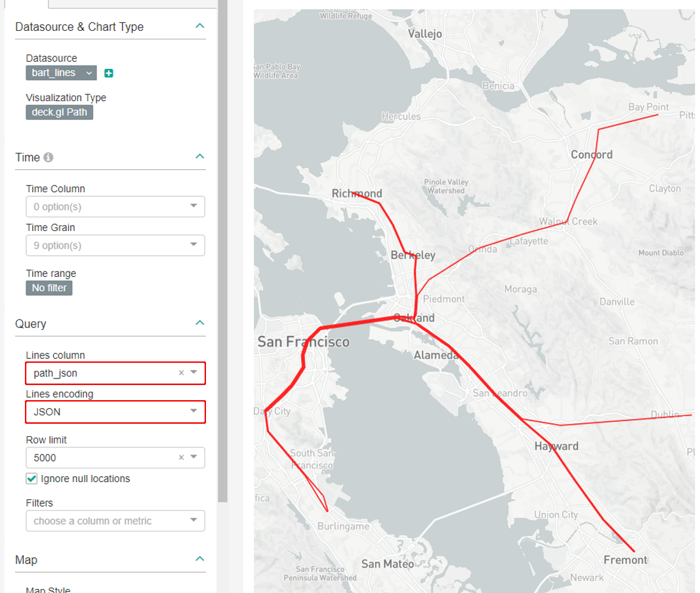Viewport: 700px width, 593px height.
Task: Click the info icon next to Time
Action: tap(49, 157)
